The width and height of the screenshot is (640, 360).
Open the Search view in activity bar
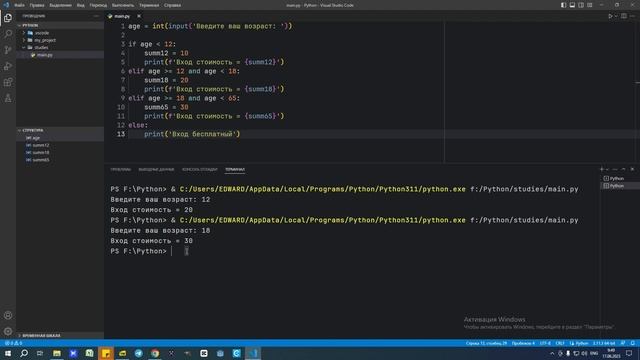[x=8, y=34]
